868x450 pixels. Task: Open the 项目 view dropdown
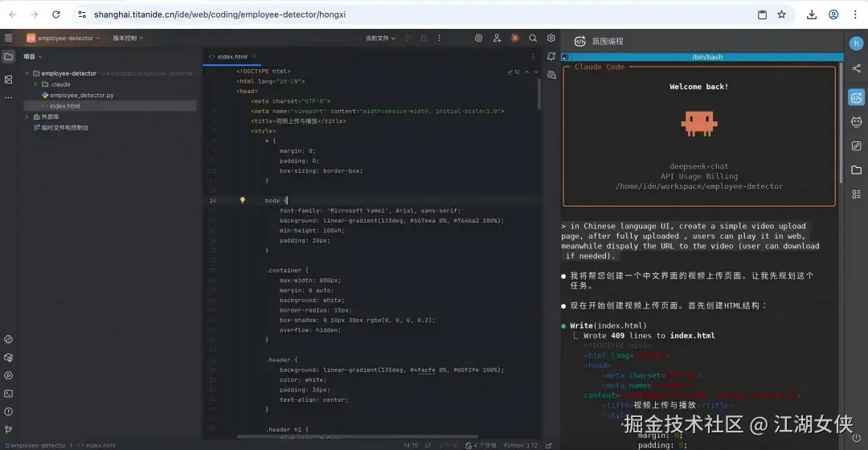point(32,56)
